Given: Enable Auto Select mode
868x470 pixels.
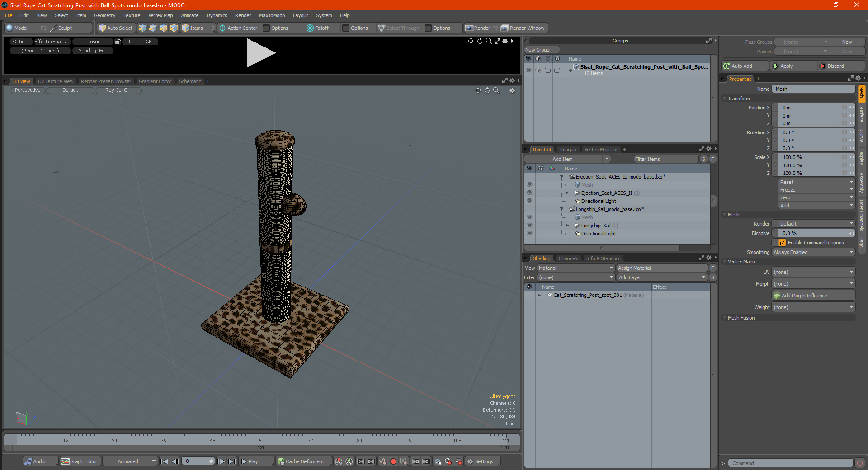Looking at the screenshot, I should pyautogui.click(x=116, y=28).
